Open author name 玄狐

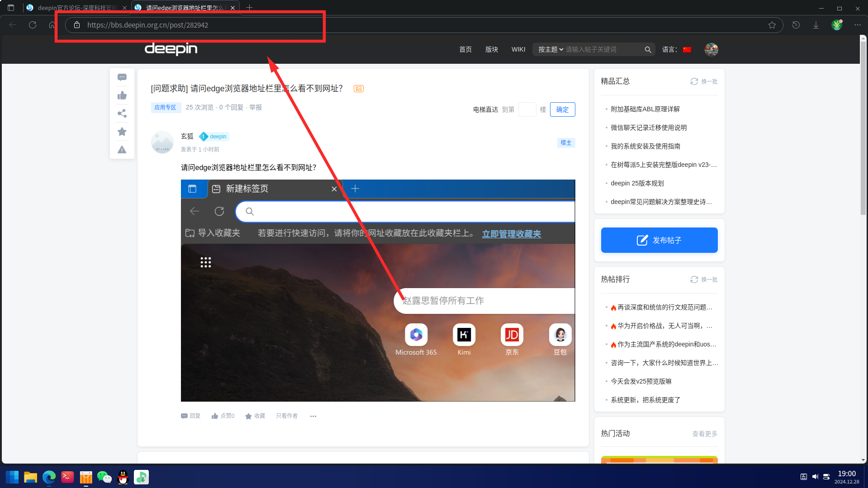point(187,137)
